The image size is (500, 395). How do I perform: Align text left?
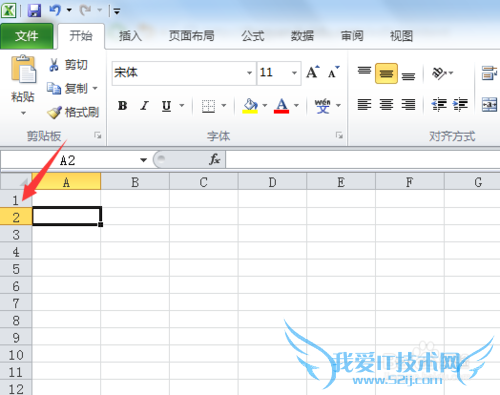[x=364, y=105]
